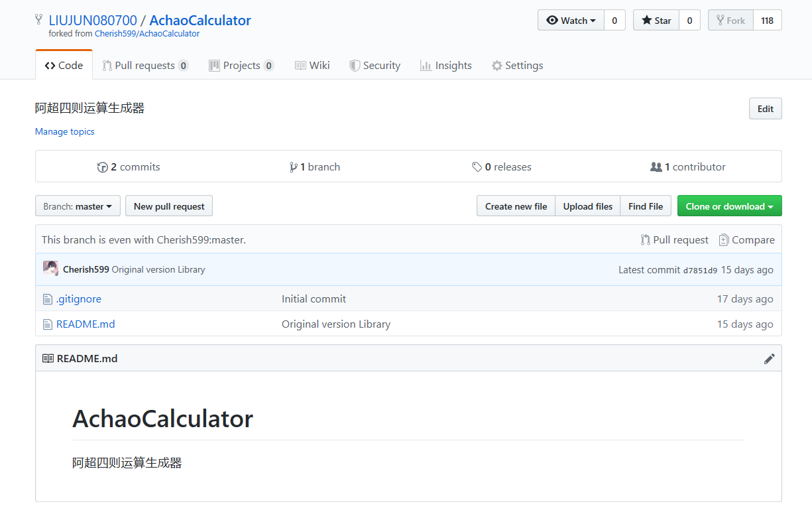
Task: Open the Wiki tab
Action: (x=312, y=65)
